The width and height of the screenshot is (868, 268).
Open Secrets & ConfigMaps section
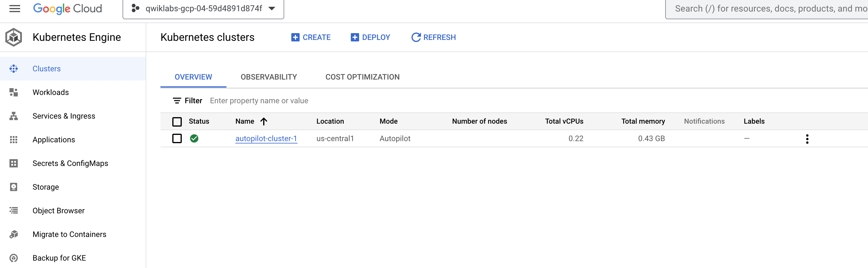pos(70,163)
